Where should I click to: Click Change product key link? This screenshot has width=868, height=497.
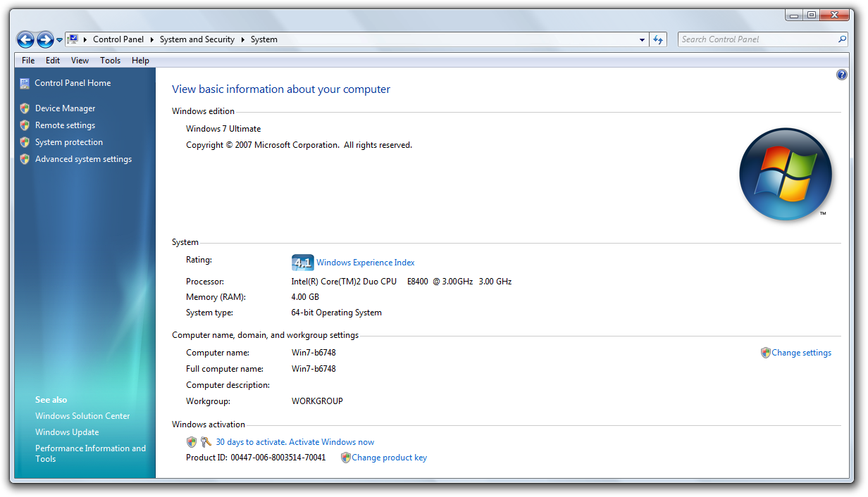point(390,458)
